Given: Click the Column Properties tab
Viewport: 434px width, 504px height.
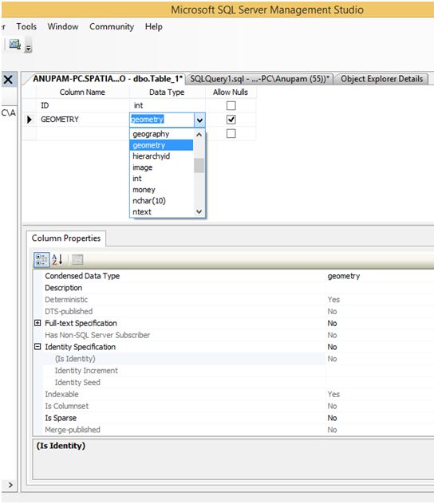Looking at the screenshot, I should click(x=66, y=238).
